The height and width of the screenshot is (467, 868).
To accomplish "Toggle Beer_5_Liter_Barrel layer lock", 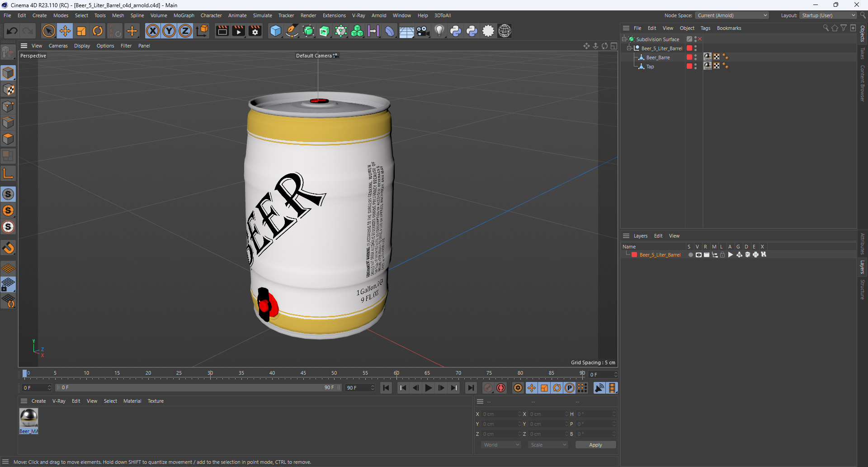I will [722, 255].
